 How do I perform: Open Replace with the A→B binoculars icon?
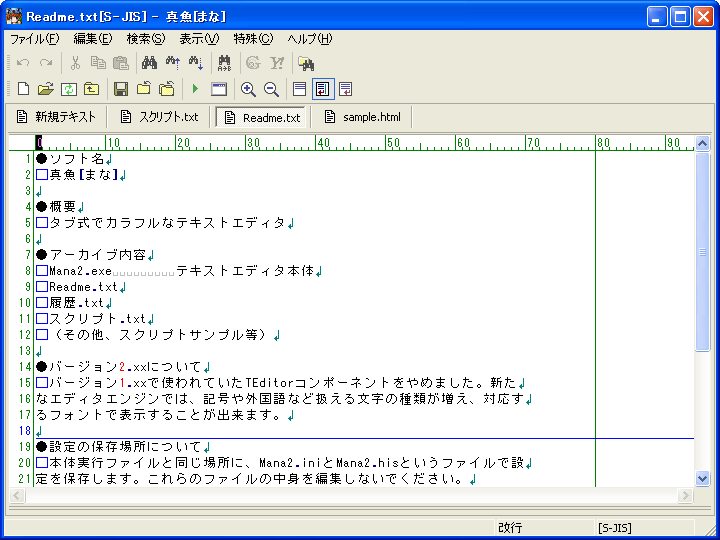coord(225,63)
